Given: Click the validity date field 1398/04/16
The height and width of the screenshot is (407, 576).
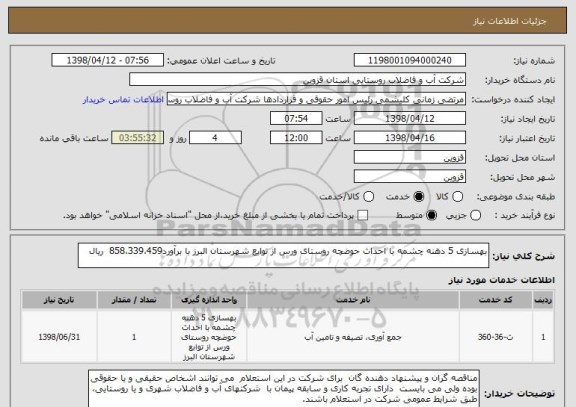Looking at the screenshot, I should (x=410, y=138).
